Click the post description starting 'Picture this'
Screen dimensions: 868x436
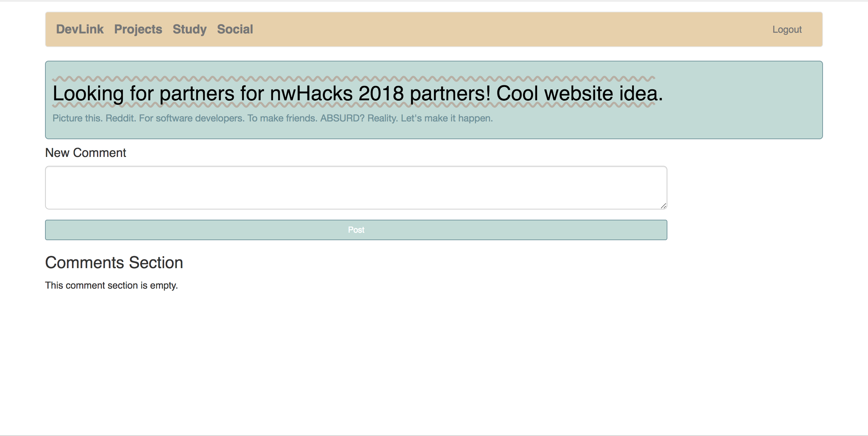coord(272,118)
